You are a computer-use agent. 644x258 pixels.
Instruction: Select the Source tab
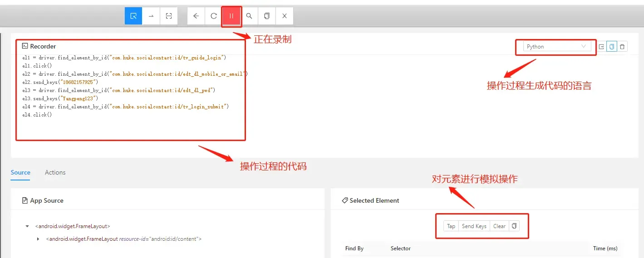[20, 172]
